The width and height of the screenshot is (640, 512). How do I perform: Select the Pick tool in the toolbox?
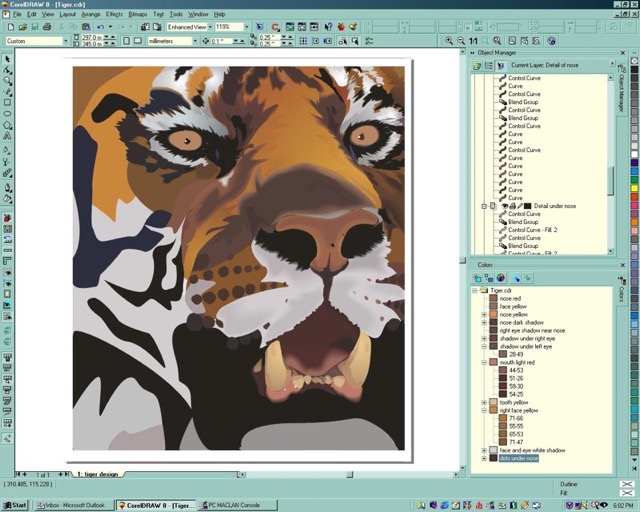(7, 59)
